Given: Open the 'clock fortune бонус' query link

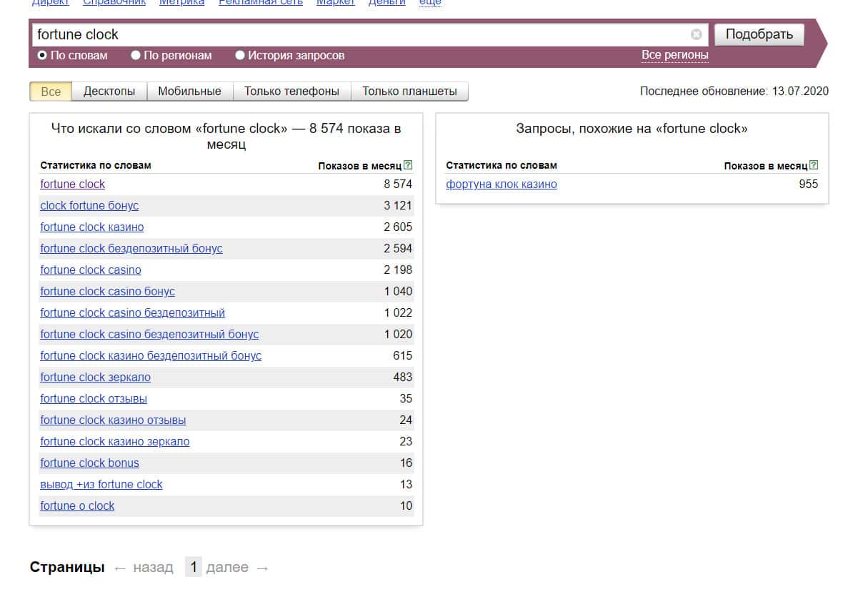Looking at the screenshot, I should tap(89, 205).
